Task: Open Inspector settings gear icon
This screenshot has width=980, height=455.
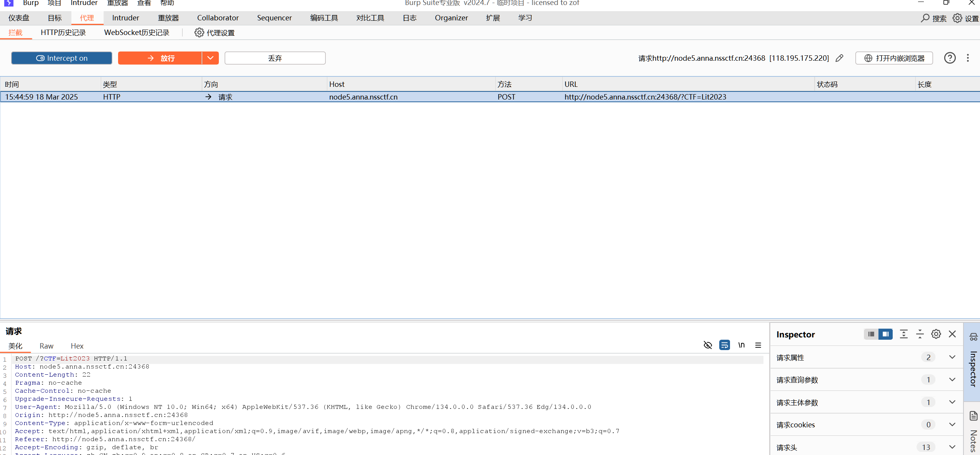Action: [x=936, y=334]
